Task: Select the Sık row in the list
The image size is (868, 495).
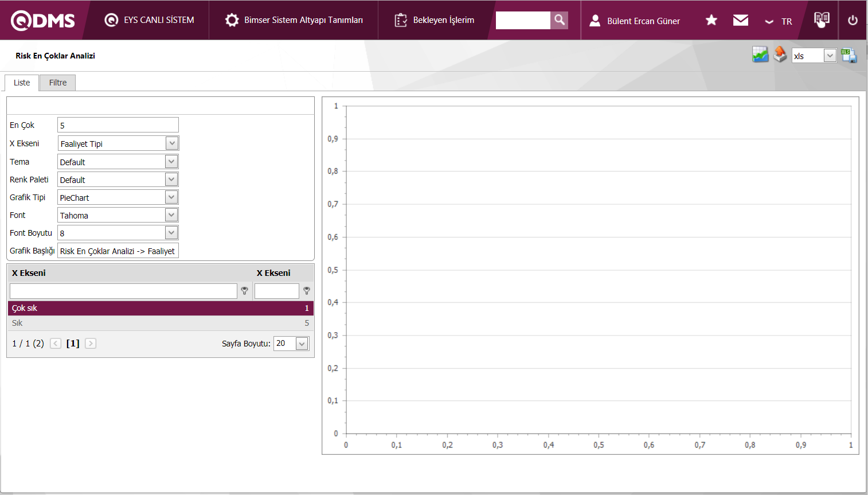Action: pos(161,323)
